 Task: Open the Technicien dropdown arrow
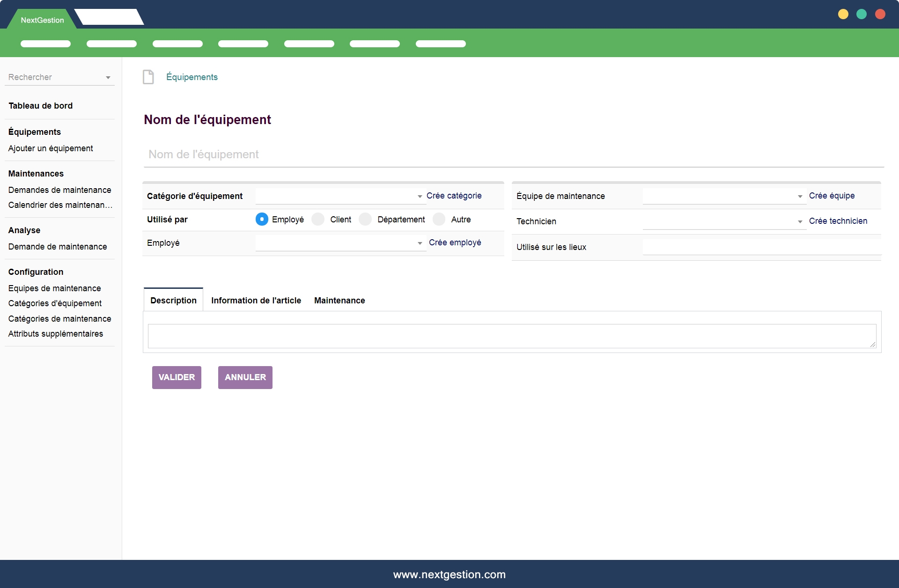800,221
